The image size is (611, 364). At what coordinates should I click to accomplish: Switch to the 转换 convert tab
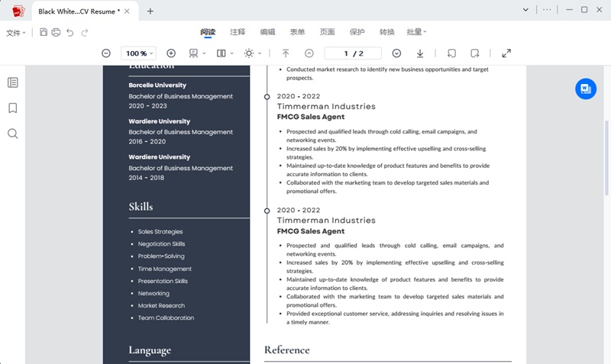coord(387,32)
